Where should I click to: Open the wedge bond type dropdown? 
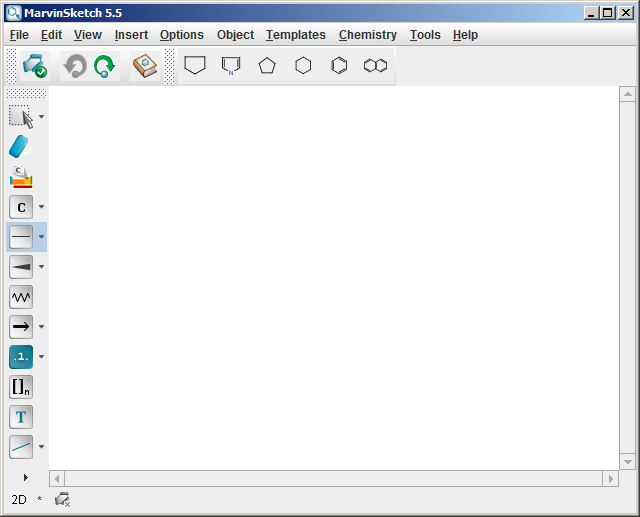click(41, 267)
